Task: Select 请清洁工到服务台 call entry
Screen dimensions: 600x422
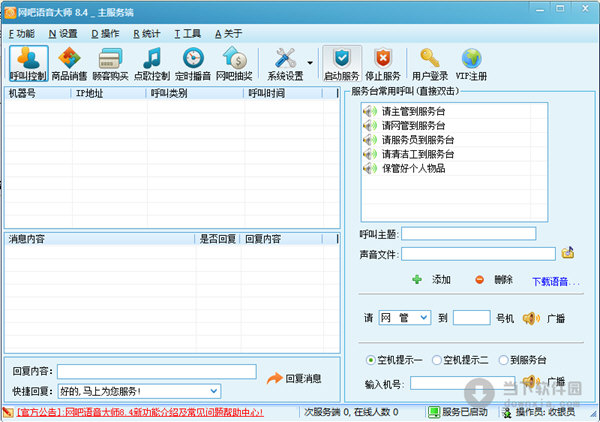Action: click(418, 154)
